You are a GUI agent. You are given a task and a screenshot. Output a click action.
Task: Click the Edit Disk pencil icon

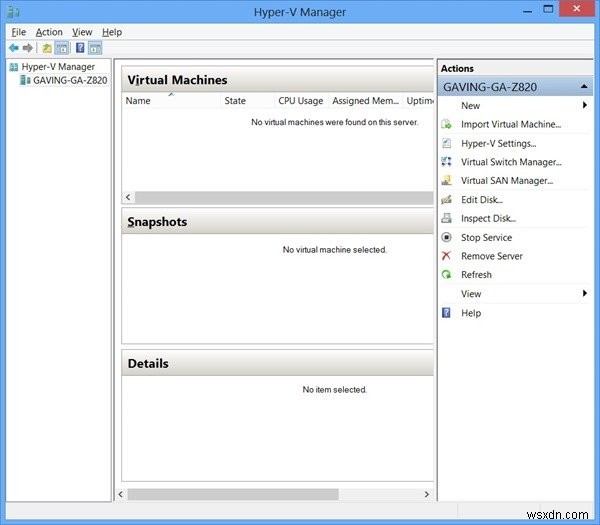446,200
